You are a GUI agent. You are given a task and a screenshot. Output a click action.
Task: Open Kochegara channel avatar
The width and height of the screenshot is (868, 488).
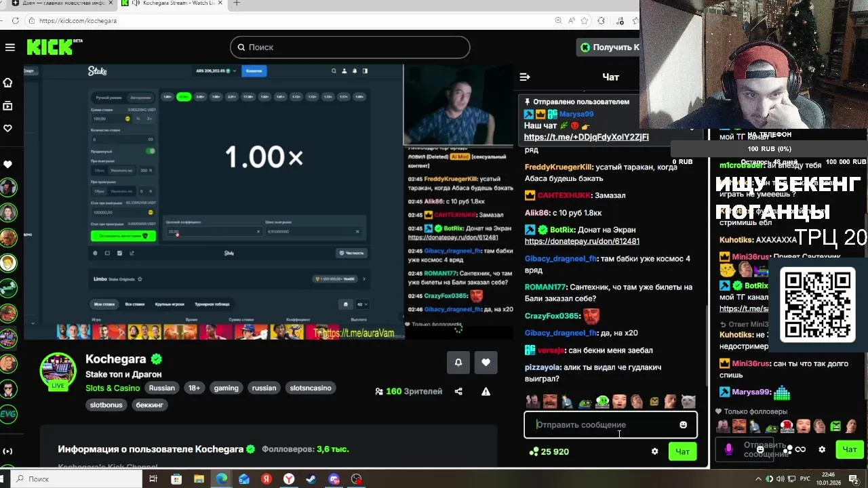coord(58,371)
